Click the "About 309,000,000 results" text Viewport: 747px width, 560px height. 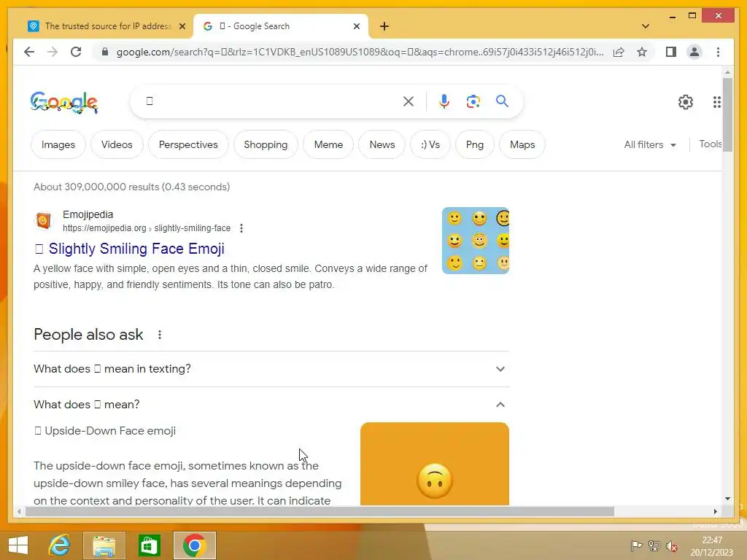(x=131, y=187)
